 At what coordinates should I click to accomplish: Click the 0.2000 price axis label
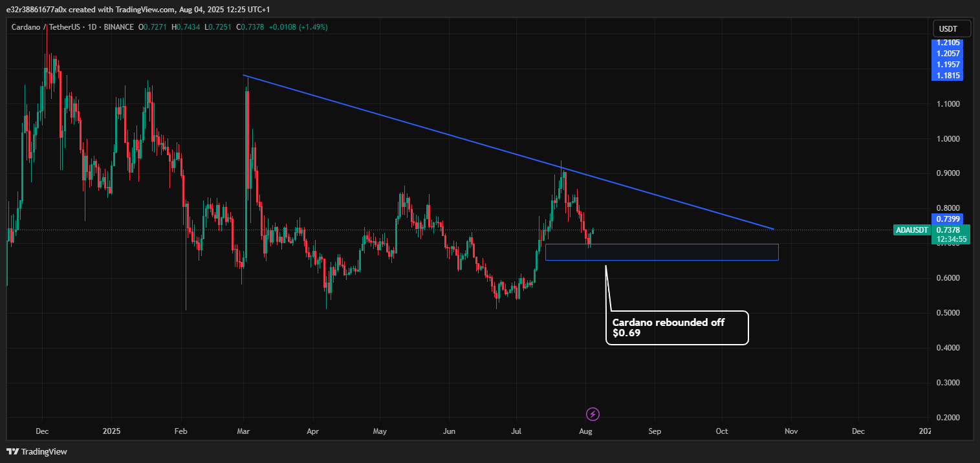click(948, 418)
